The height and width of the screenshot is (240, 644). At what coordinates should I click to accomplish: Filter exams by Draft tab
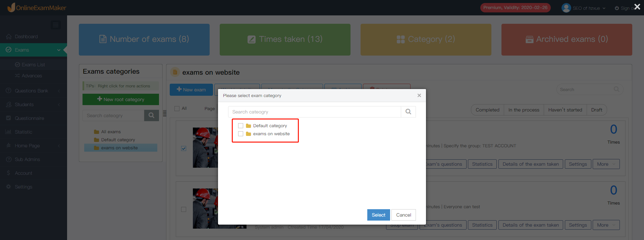coord(597,110)
